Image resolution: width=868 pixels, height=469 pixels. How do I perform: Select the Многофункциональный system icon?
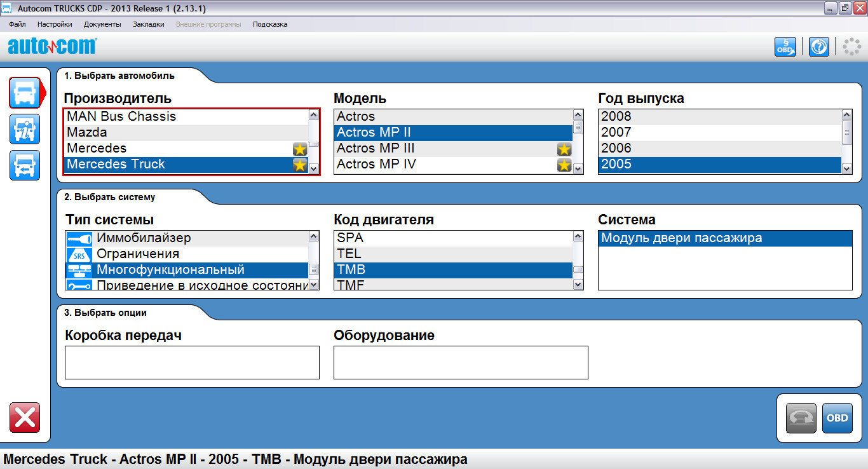click(x=79, y=270)
